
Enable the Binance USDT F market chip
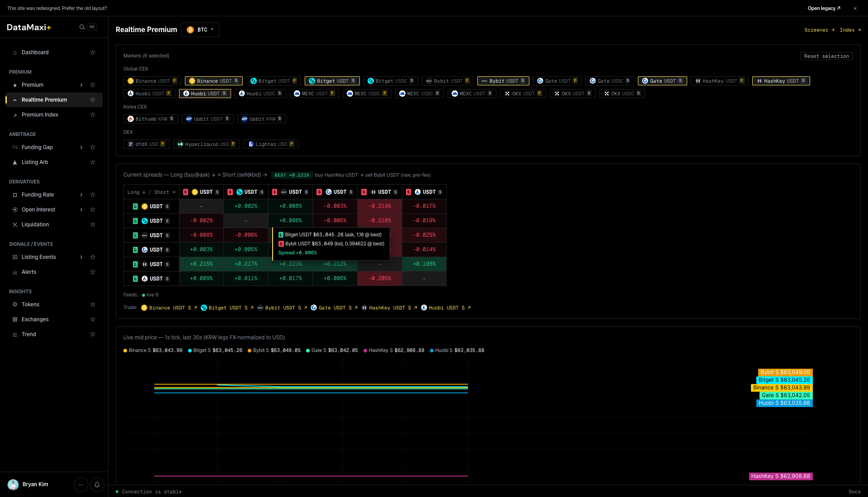(x=152, y=81)
